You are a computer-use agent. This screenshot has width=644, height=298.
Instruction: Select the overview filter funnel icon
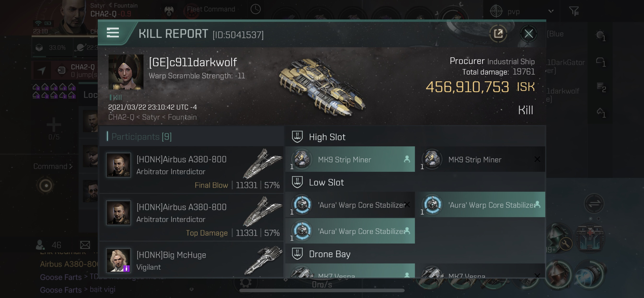574,11
